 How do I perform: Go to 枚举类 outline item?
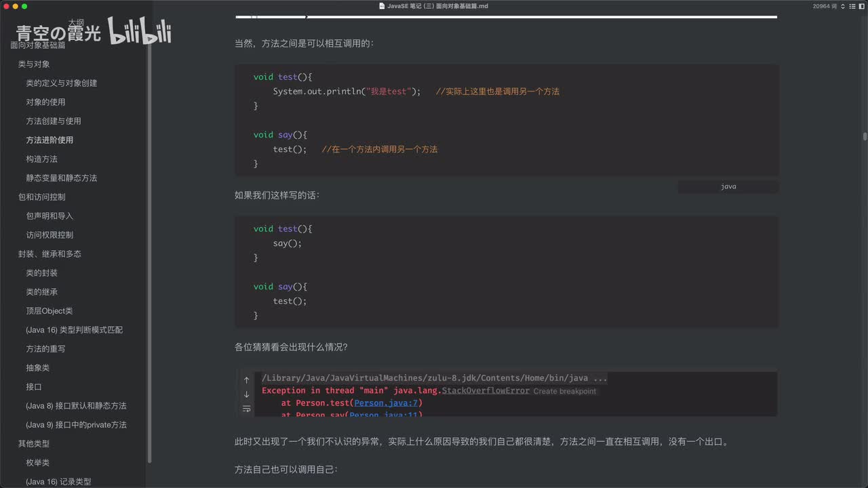(38, 463)
